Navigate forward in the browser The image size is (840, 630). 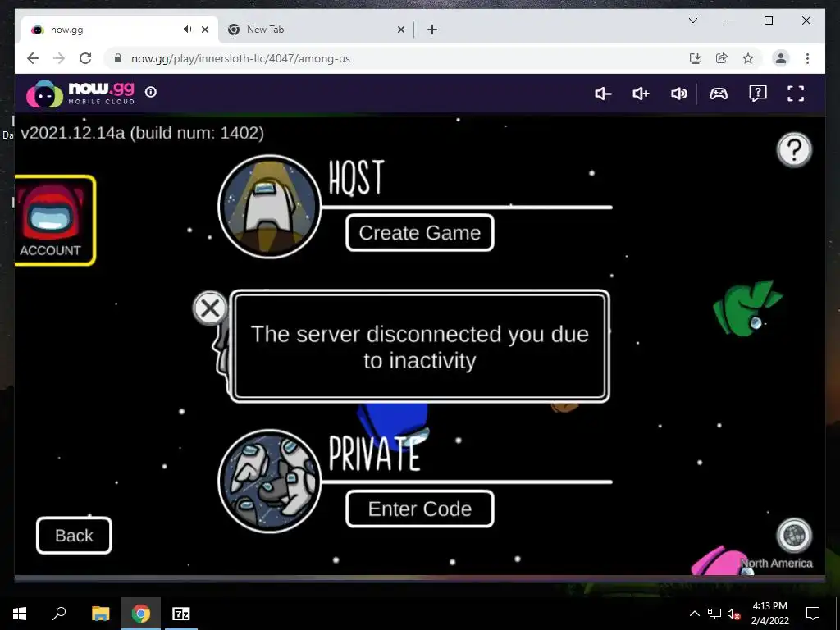point(59,58)
